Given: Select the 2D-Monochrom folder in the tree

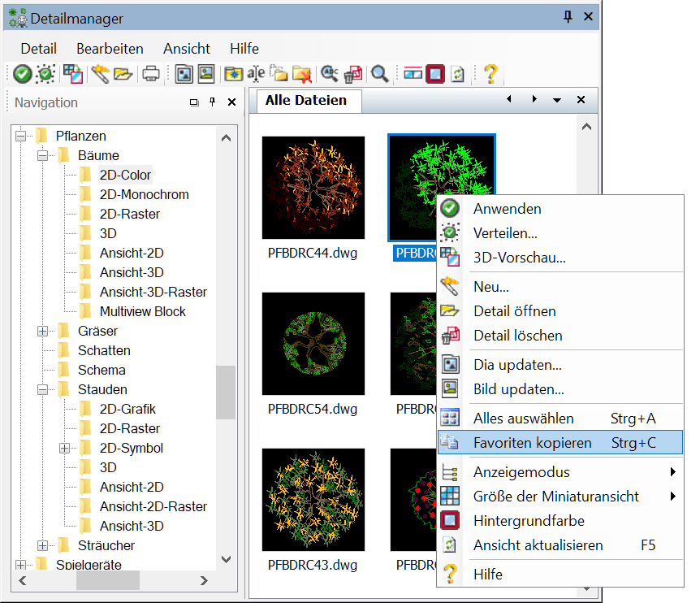Looking at the screenshot, I should 144,194.
